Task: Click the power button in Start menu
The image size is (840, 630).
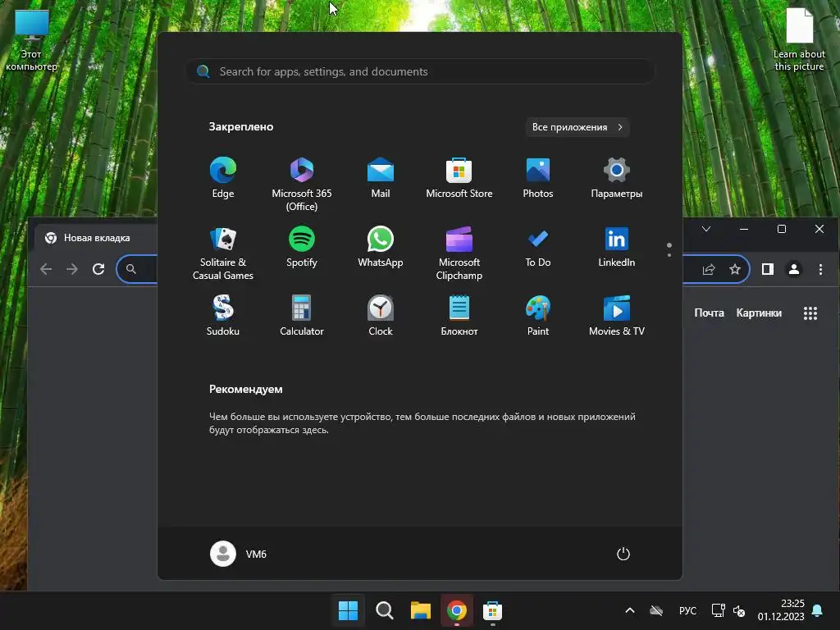Action: 623,554
